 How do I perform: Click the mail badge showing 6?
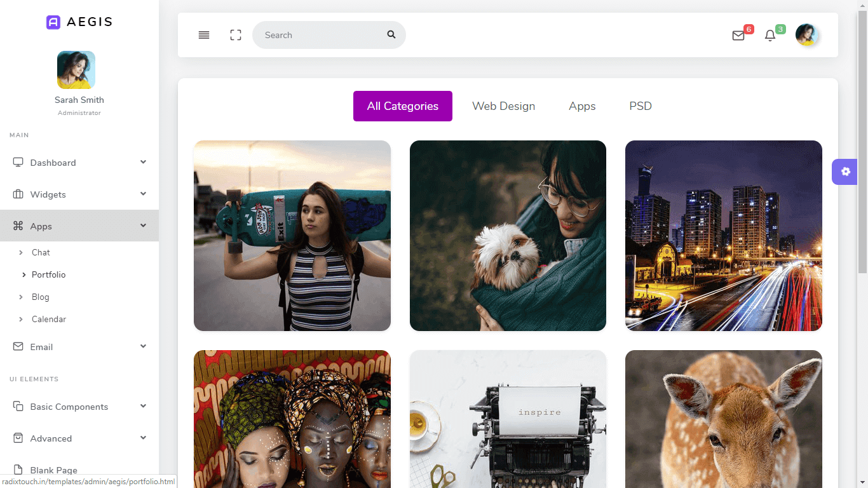click(749, 29)
